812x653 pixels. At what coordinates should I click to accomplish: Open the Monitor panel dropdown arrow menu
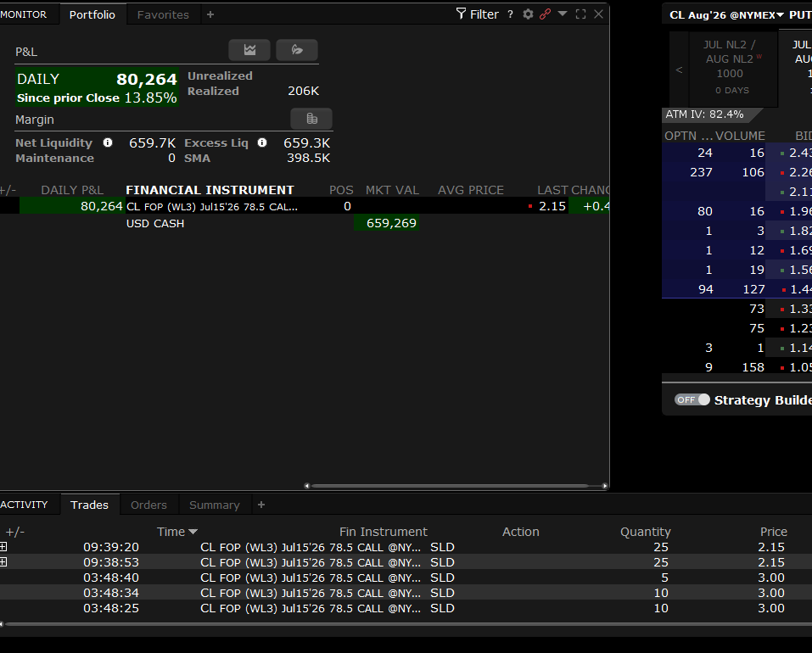tap(563, 14)
